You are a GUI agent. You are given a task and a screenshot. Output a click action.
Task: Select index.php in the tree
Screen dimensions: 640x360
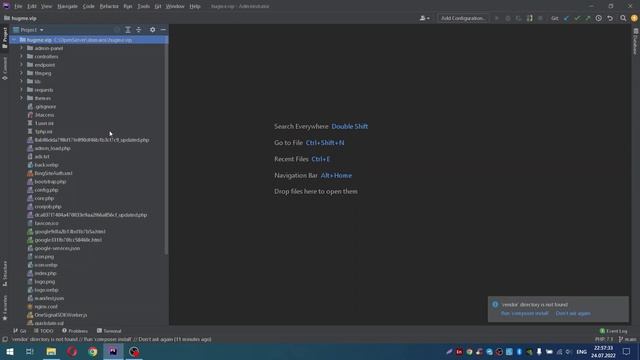(45, 273)
